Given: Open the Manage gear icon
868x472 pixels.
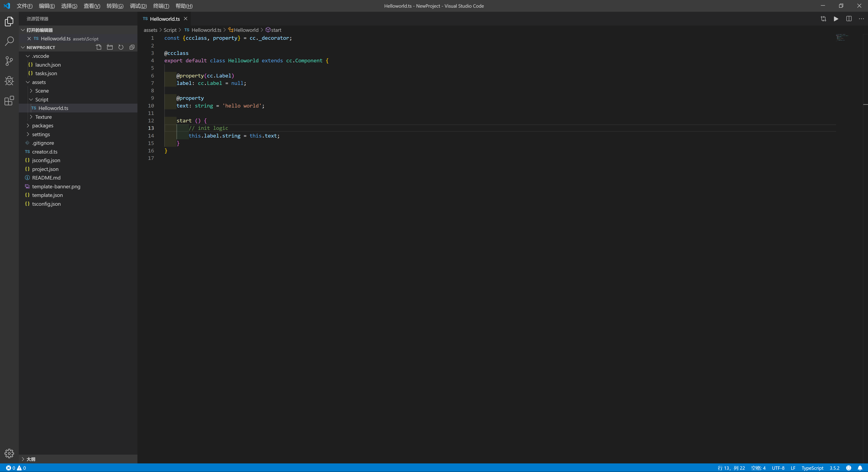Looking at the screenshot, I should tap(9, 453).
